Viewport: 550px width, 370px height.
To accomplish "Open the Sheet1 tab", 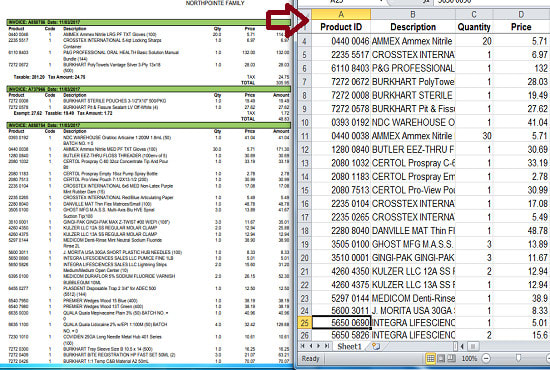I will 349,347.
